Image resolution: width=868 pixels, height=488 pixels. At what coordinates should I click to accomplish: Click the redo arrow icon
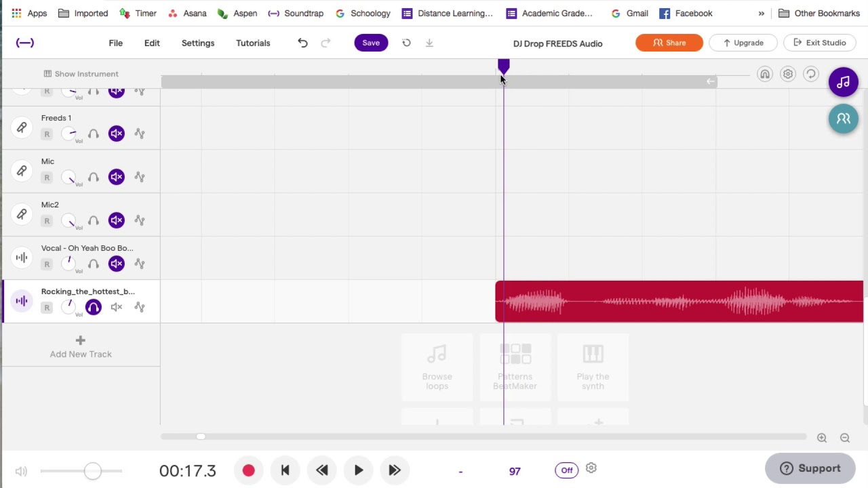(x=325, y=43)
